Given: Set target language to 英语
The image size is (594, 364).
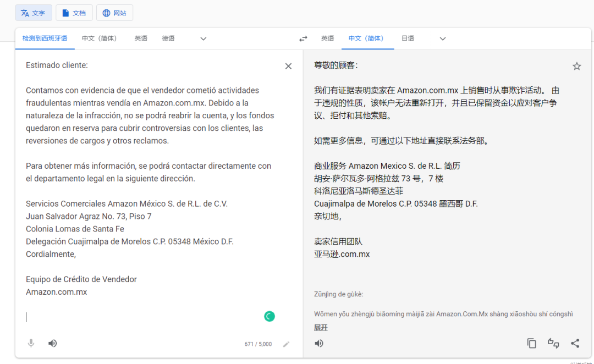Looking at the screenshot, I should pyautogui.click(x=327, y=38).
